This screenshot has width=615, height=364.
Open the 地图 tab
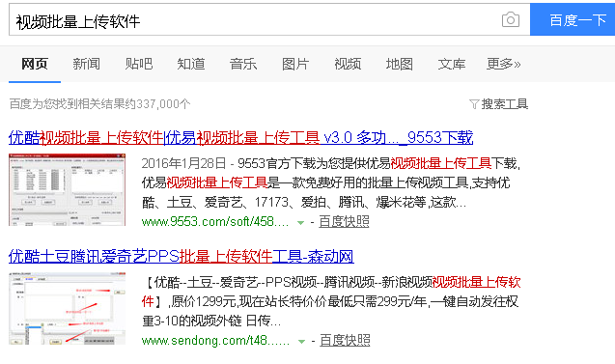400,64
